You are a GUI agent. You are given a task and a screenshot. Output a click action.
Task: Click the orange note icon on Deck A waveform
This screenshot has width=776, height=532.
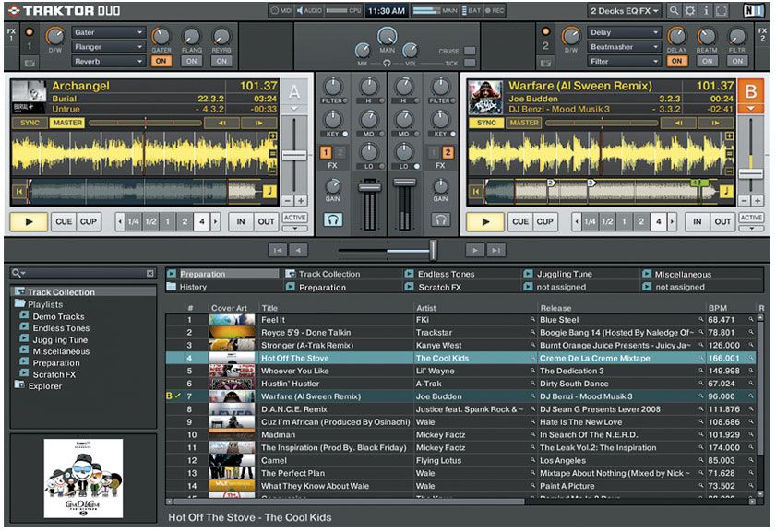click(x=269, y=189)
